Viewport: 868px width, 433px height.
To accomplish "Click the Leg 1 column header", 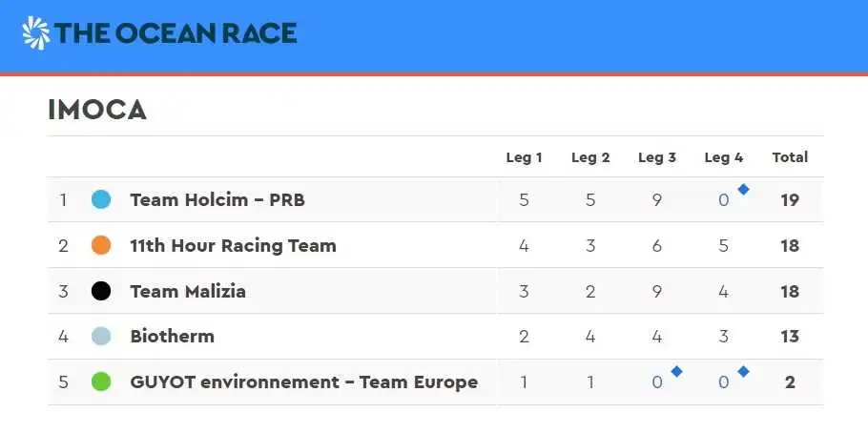I will coord(525,157).
